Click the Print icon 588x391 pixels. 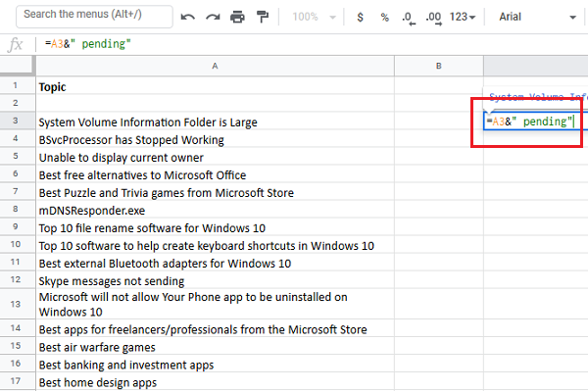(237, 17)
